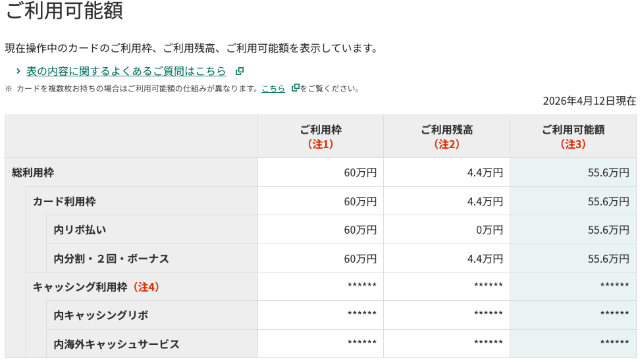Click the ご利用枠 column header
This screenshot has height=364, width=640.
point(321,130)
